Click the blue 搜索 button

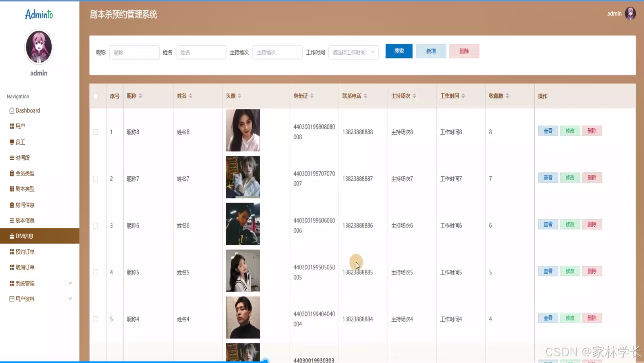pyautogui.click(x=399, y=51)
